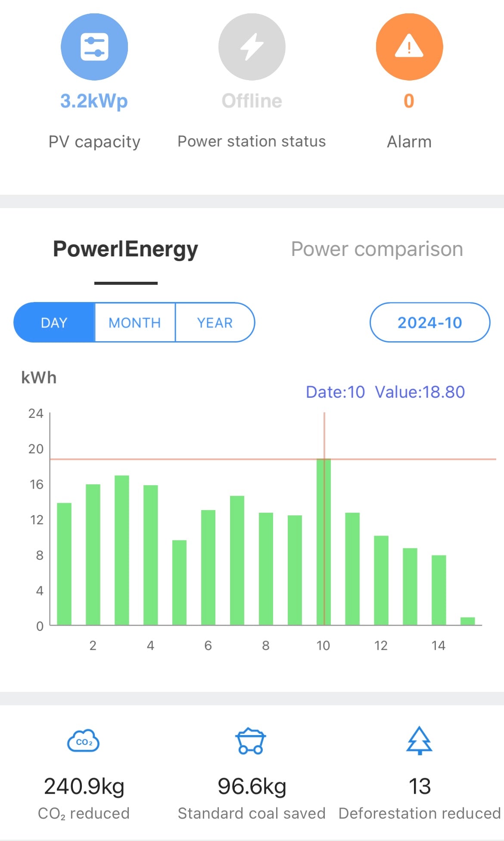504x841 pixels.
Task: Open the orange Alarm warning icon
Action: pos(409,47)
